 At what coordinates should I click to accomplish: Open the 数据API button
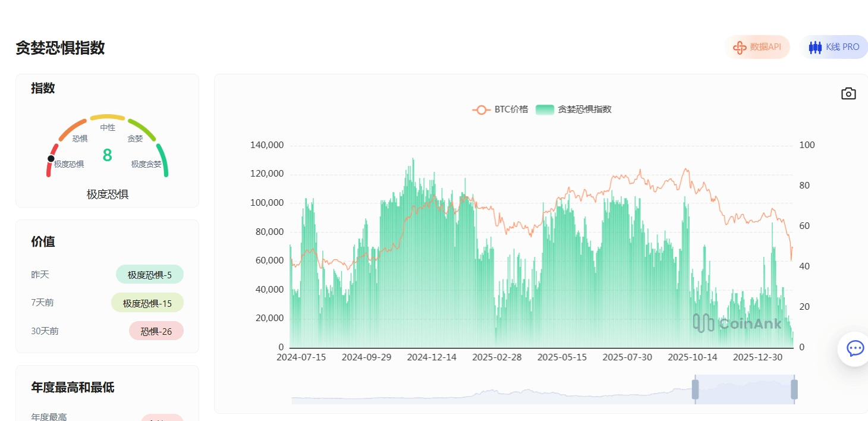pyautogui.click(x=757, y=47)
